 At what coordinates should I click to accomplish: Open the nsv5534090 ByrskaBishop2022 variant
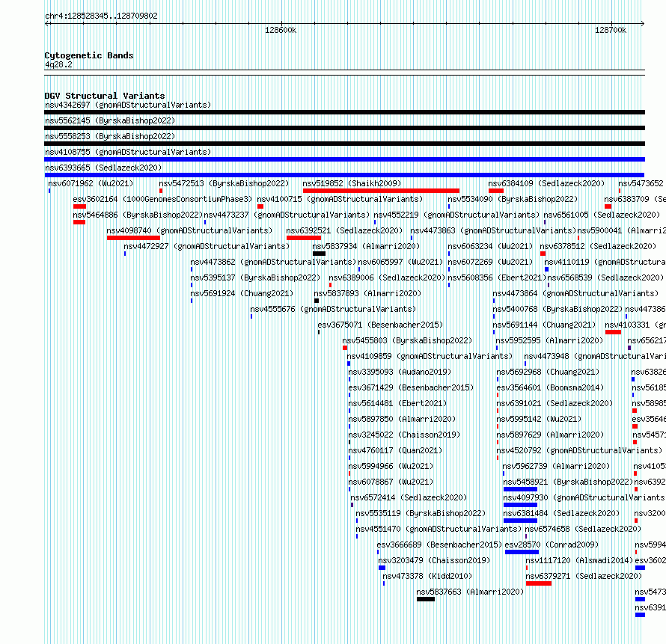513,199
